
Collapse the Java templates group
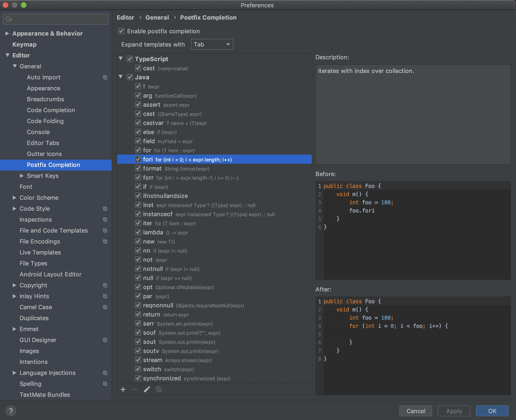click(121, 77)
